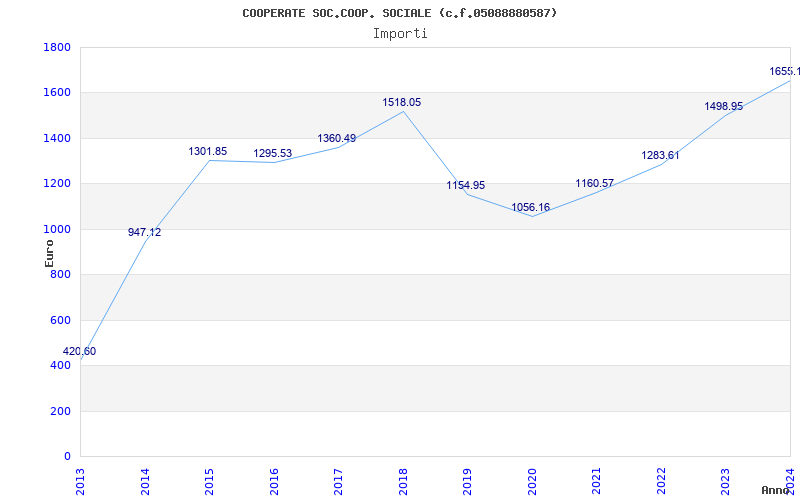Click y-axis tick 1800
This screenshot has height=500, width=800.
pyautogui.click(x=57, y=47)
